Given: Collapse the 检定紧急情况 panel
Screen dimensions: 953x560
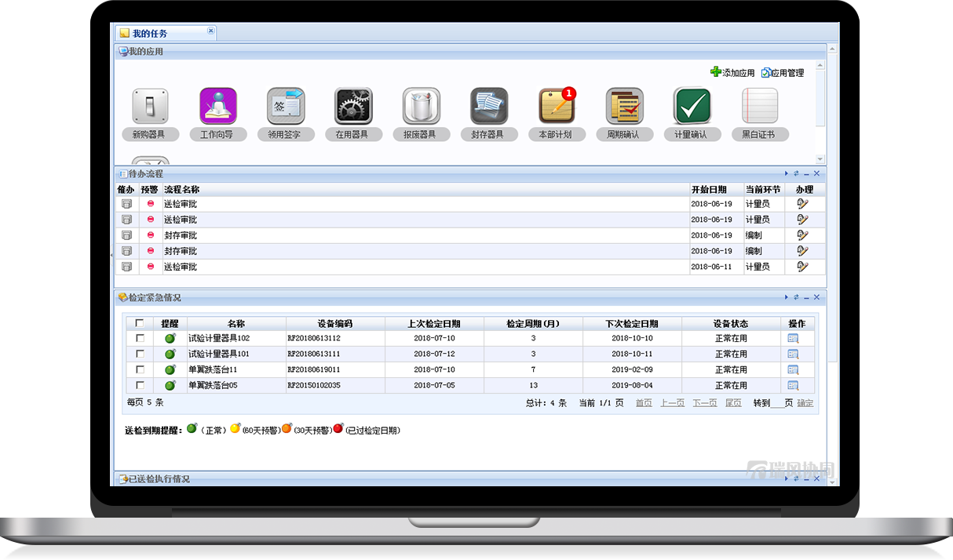Looking at the screenshot, I should pos(805,297).
